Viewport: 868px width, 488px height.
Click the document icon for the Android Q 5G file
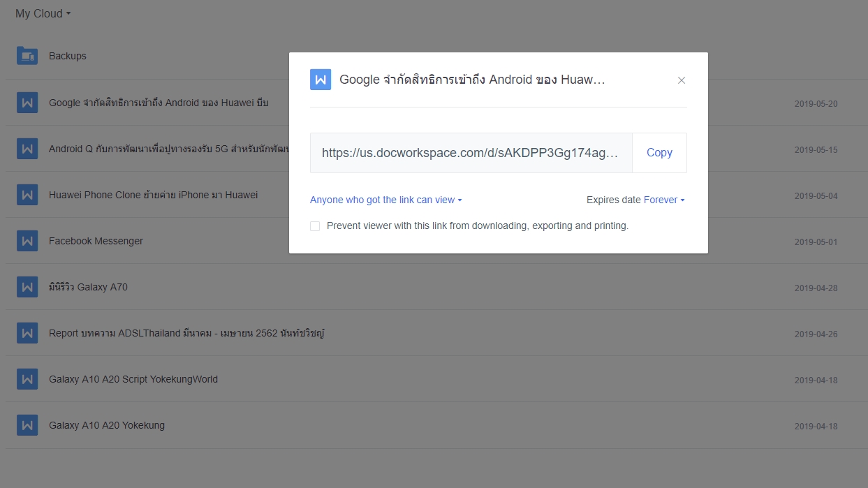tap(27, 149)
